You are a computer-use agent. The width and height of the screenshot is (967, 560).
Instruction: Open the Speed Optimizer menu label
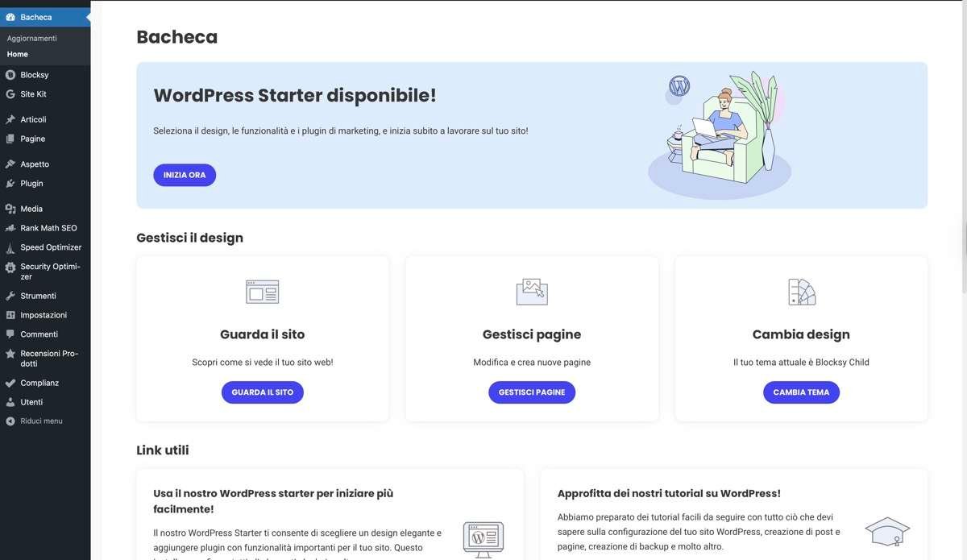point(51,247)
